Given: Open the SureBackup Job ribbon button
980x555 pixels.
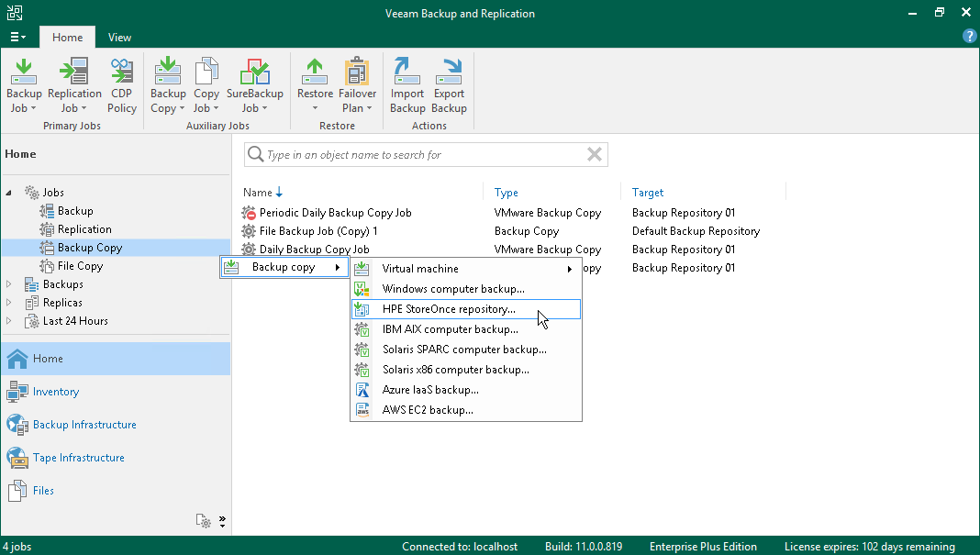Looking at the screenshot, I should point(254,85).
